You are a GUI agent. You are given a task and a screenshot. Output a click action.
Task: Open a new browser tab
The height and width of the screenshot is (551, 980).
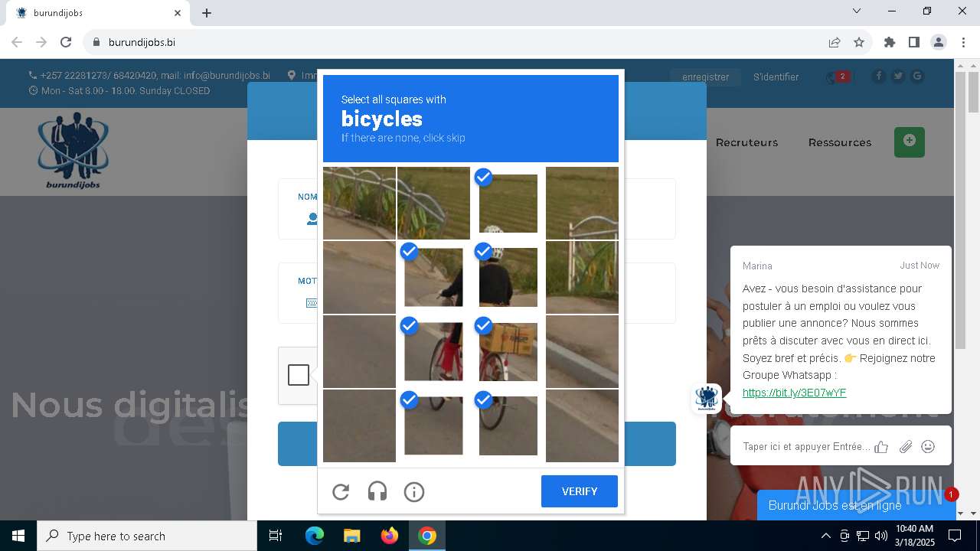[x=207, y=13]
